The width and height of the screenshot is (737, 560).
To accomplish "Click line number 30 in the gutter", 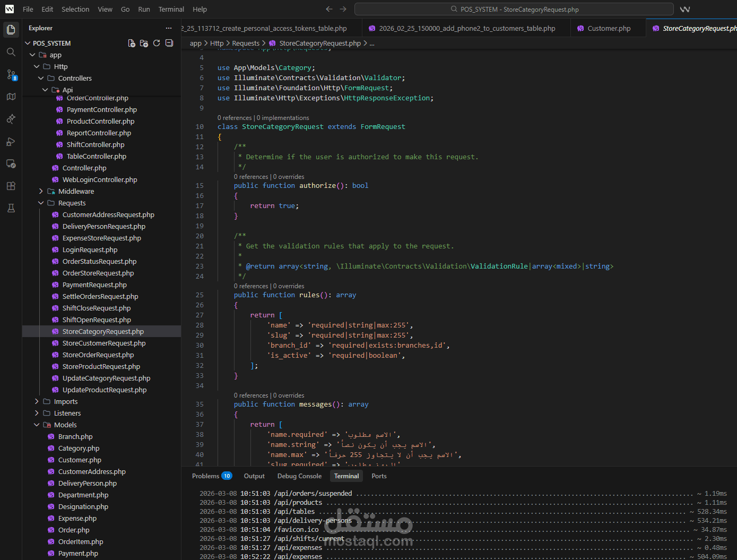I will point(200,346).
